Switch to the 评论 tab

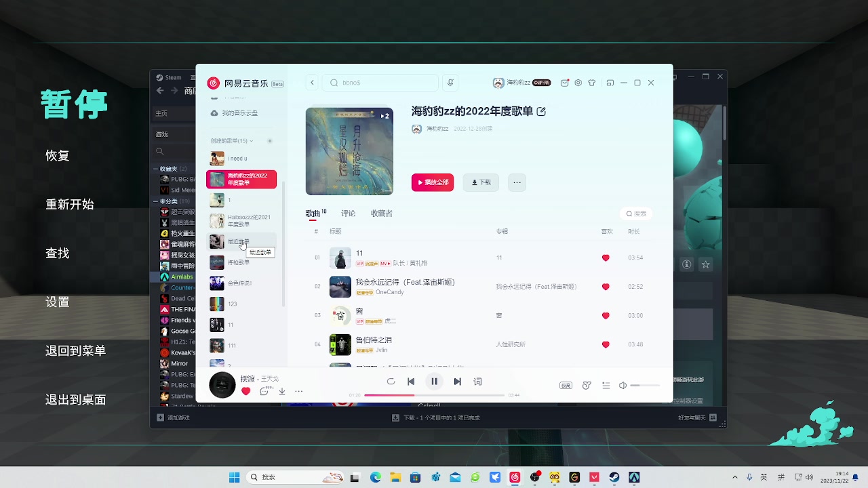click(x=348, y=213)
